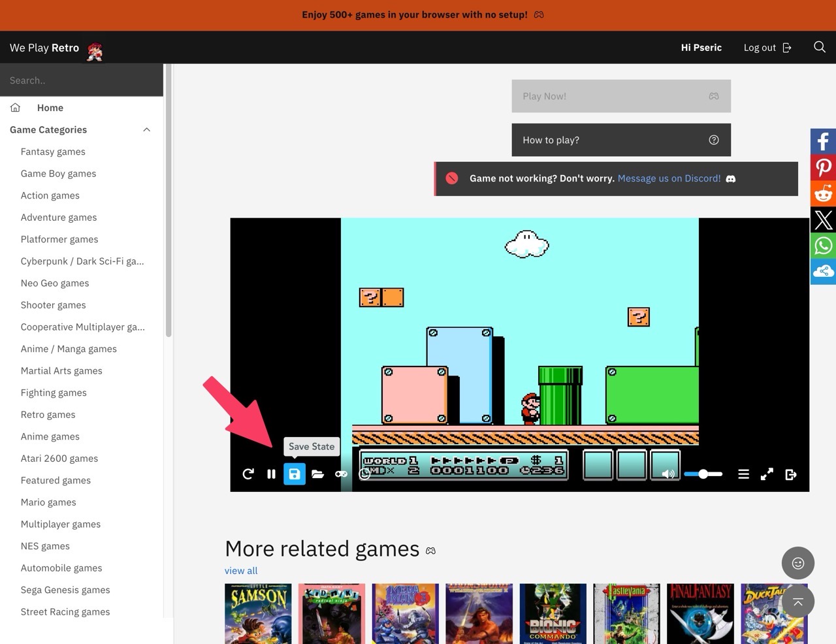Click the Save State floppy icon
836x644 pixels.
point(295,474)
